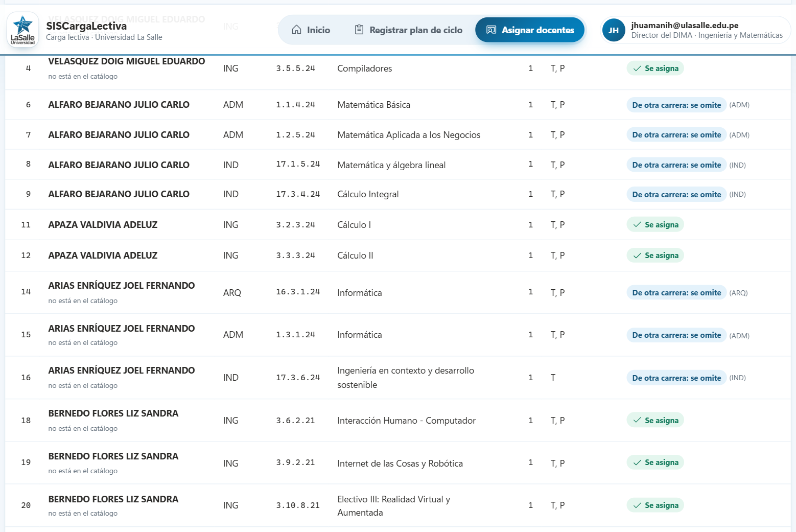Click the jhuamanih@ulasalle.edu.pe account email
796x532 pixels.
(685, 25)
